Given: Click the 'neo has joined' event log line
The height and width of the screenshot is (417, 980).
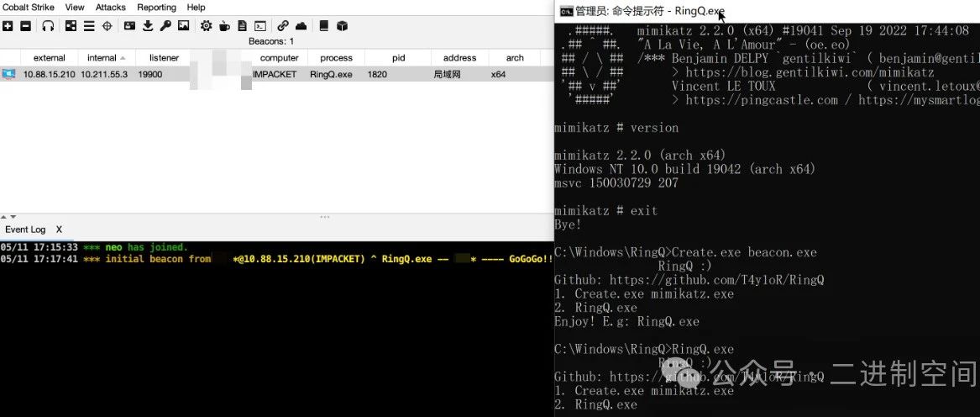Looking at the screenshot, I should tap(94, 247).
